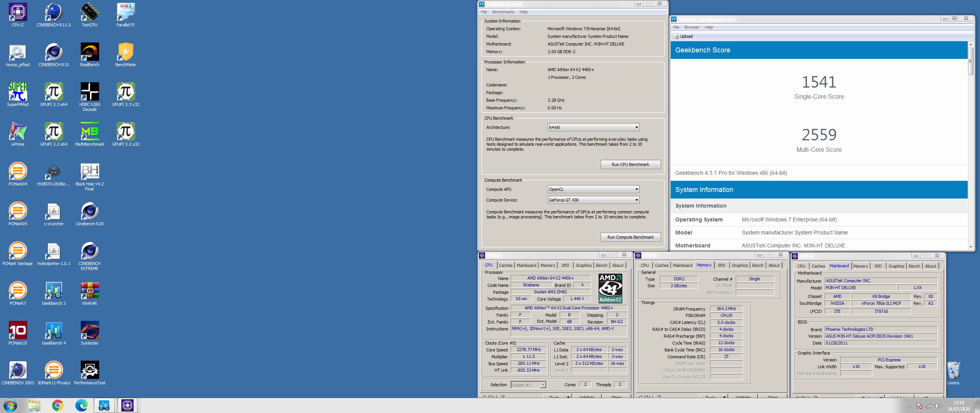Open y-cruncher desktop shortcut
This screenshot has height=413, width=980.
pyautogui.click(x=54, y=214)
